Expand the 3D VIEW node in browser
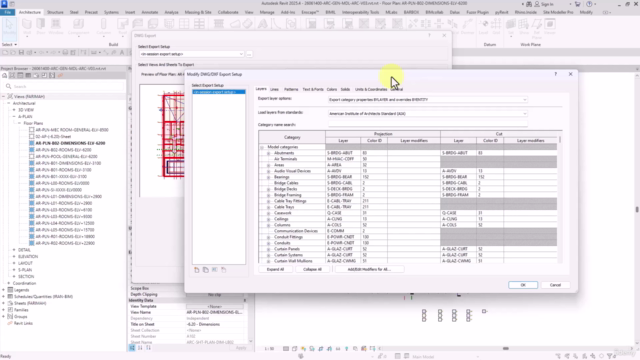Viewport: 640px width, 360px height. click(14, 110)
